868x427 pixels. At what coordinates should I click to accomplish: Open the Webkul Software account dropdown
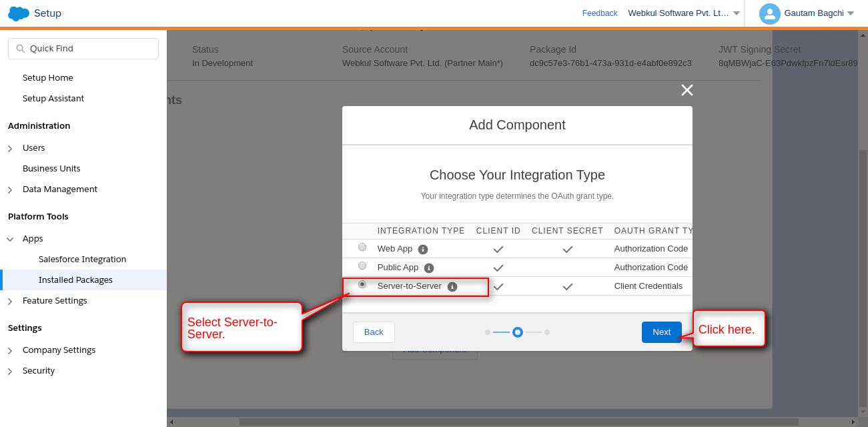(737, 13)
